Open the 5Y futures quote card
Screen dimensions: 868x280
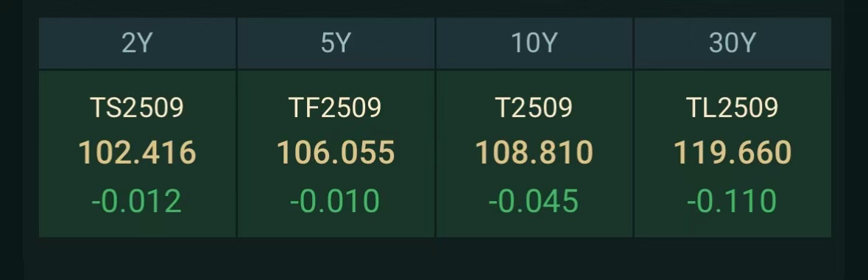[x=336, y=153]
